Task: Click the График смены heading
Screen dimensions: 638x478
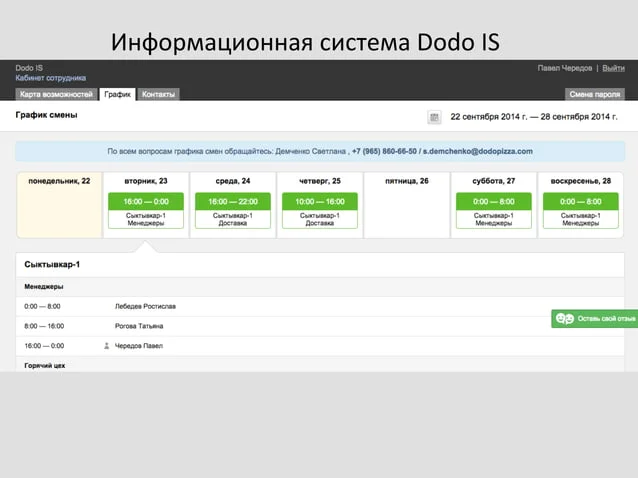Action: (46, 115)
